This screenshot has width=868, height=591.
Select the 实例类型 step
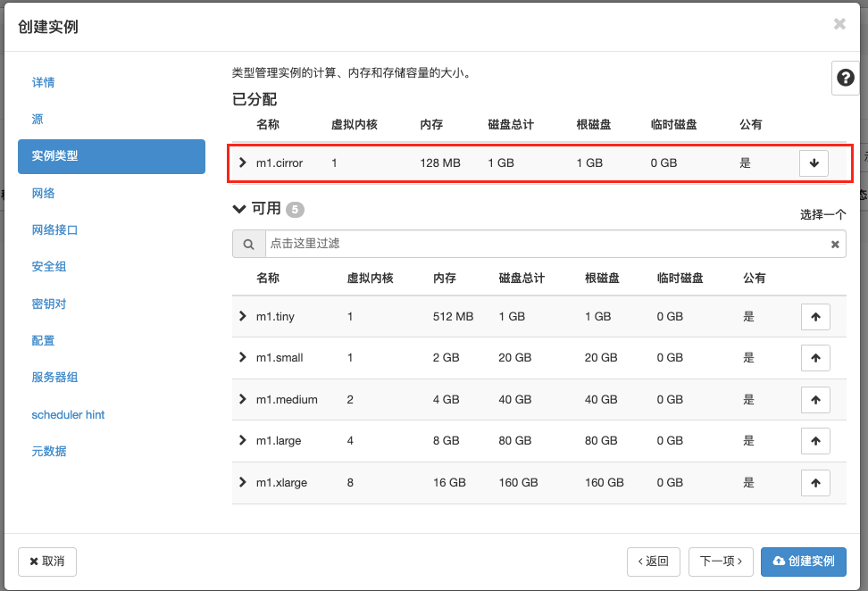[x=112, y=156]
